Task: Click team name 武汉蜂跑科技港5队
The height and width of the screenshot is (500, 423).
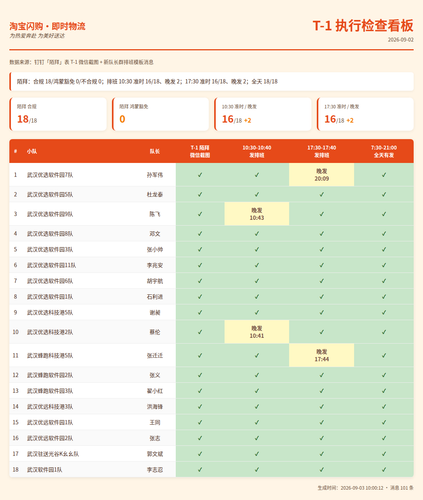Action: tap(50, 356)
